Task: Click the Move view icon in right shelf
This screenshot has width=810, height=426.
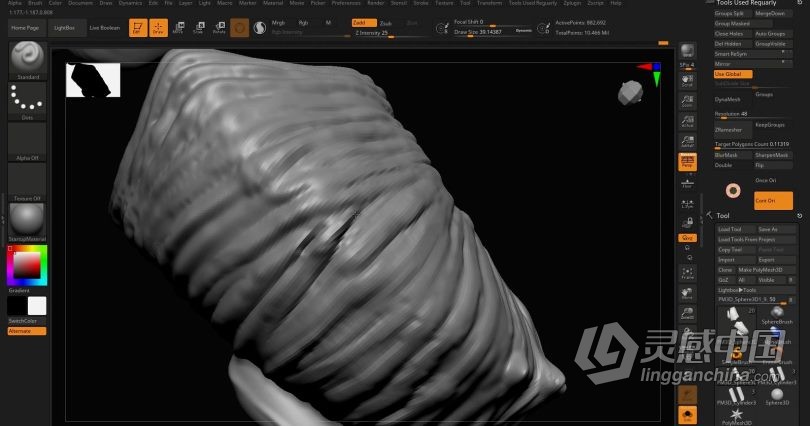Action: click(687, 293)
